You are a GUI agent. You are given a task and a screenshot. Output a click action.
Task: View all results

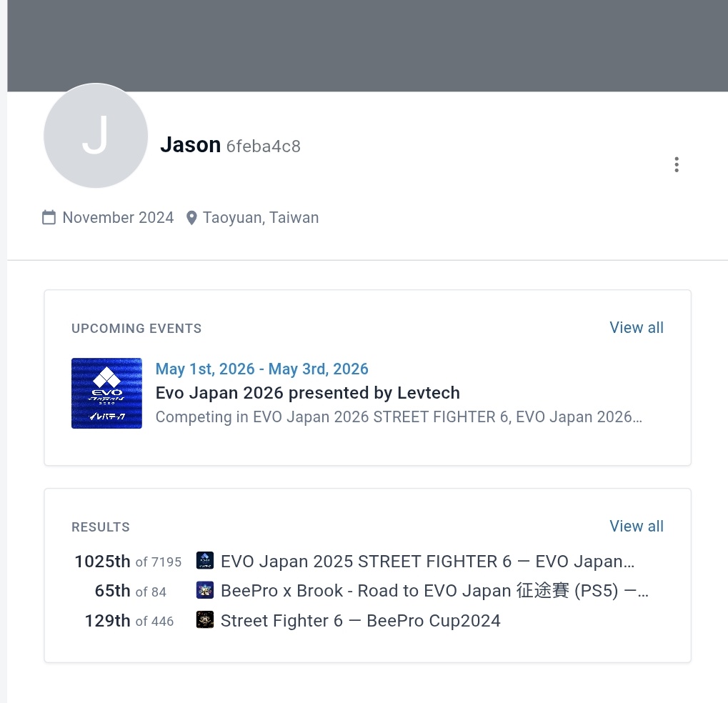636,526
